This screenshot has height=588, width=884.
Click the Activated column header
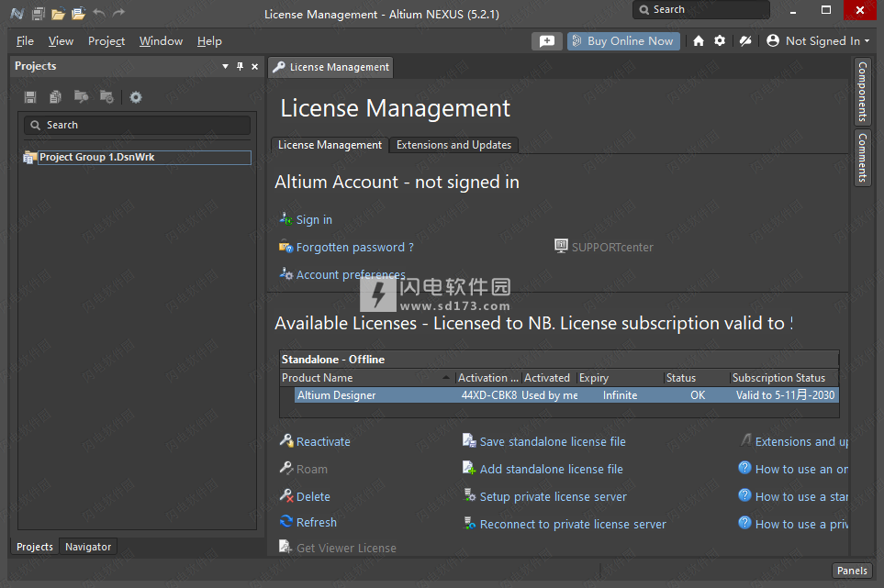click(547, 378)
